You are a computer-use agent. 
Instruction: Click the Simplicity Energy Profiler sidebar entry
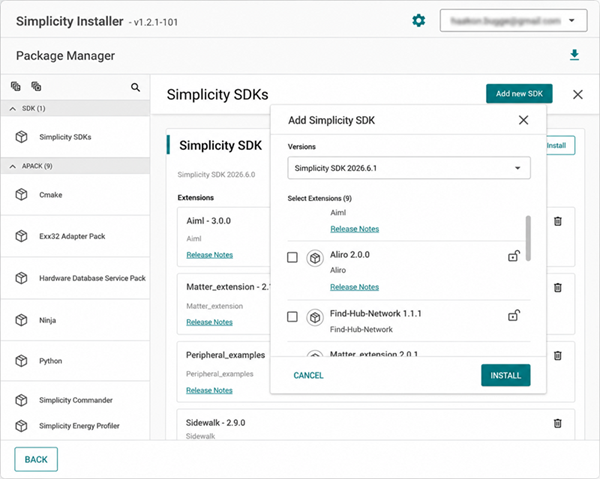75,426
